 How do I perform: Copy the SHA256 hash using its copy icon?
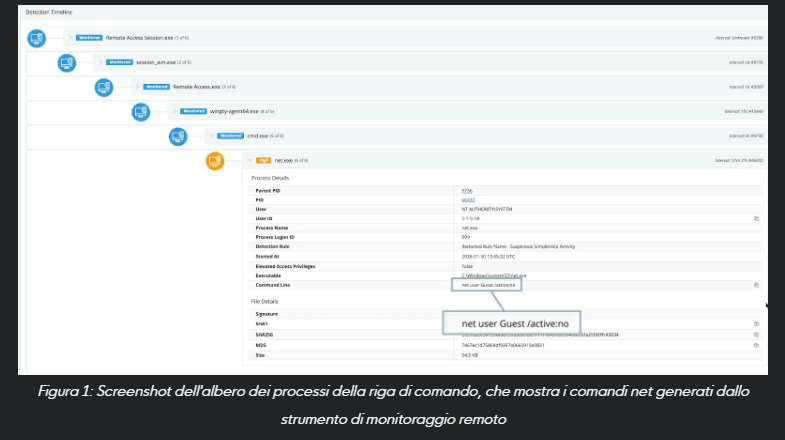point(756,334)
